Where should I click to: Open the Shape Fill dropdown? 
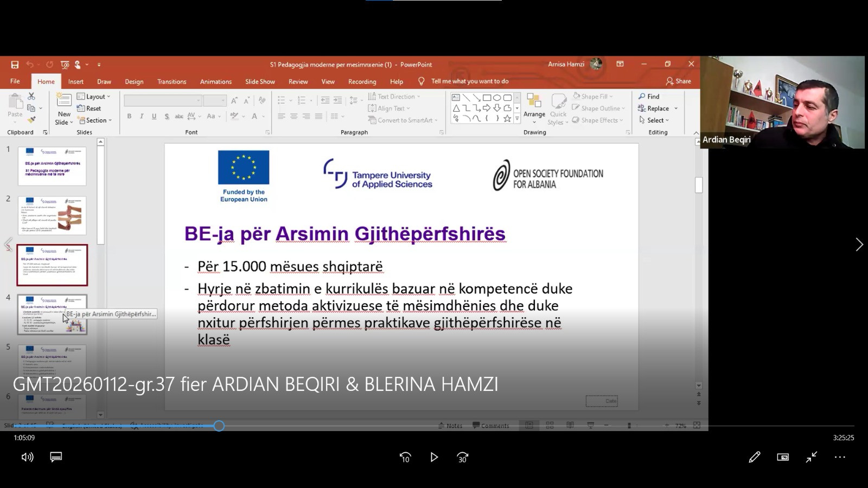pos(592,97)
